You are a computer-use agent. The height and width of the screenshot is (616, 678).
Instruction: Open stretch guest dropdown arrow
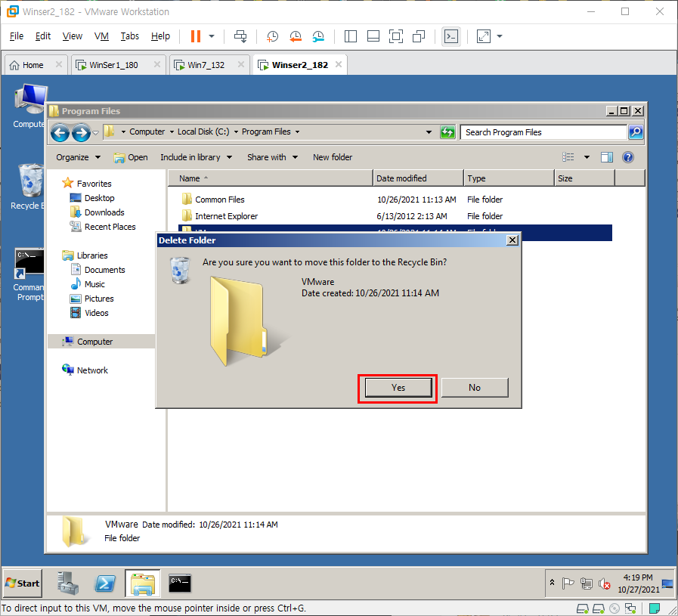[x=500, y=36]
